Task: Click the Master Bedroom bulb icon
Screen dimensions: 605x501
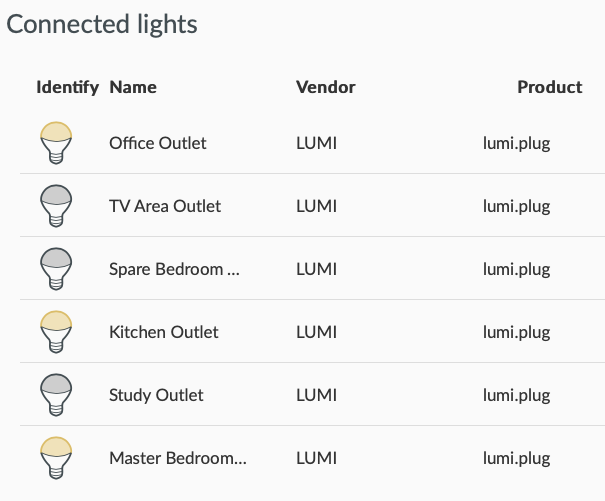Action: coord(56,458)
